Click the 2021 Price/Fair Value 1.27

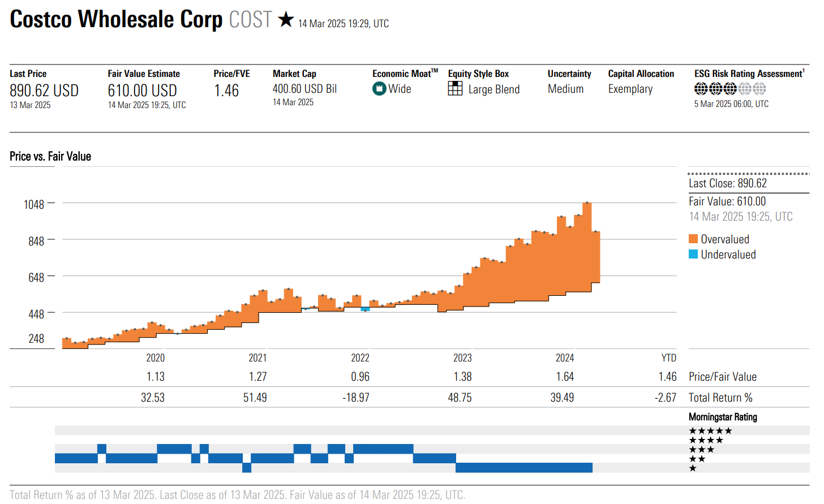pos(257,377)
